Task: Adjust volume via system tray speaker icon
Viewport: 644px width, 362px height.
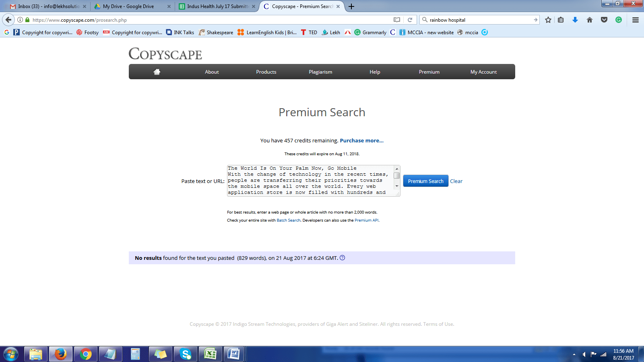Action: click(584, 354)
